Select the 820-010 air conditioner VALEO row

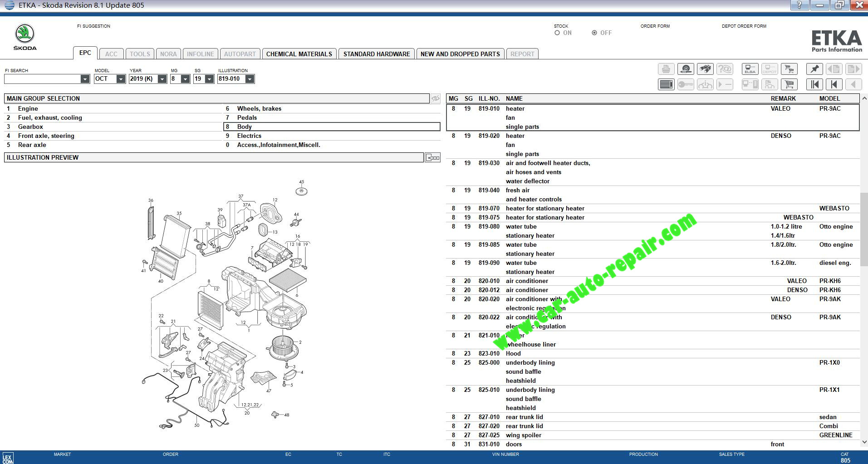653,281
